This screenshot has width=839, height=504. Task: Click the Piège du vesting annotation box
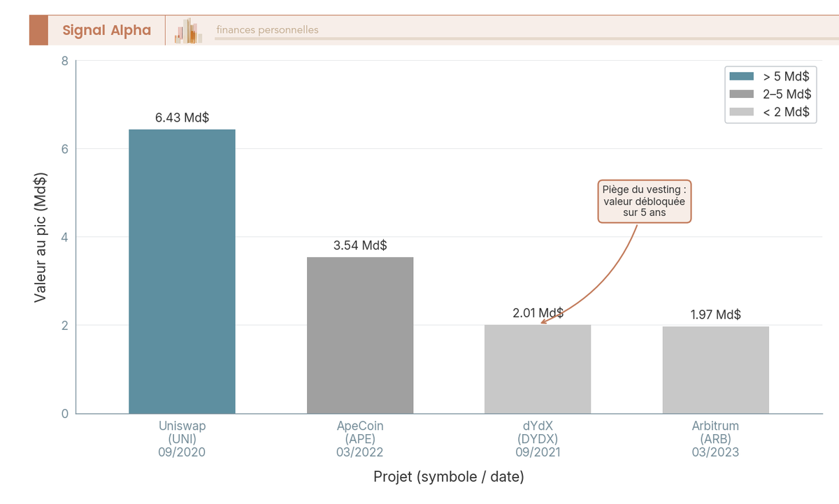pyautogui.click(x=645, y=201)
